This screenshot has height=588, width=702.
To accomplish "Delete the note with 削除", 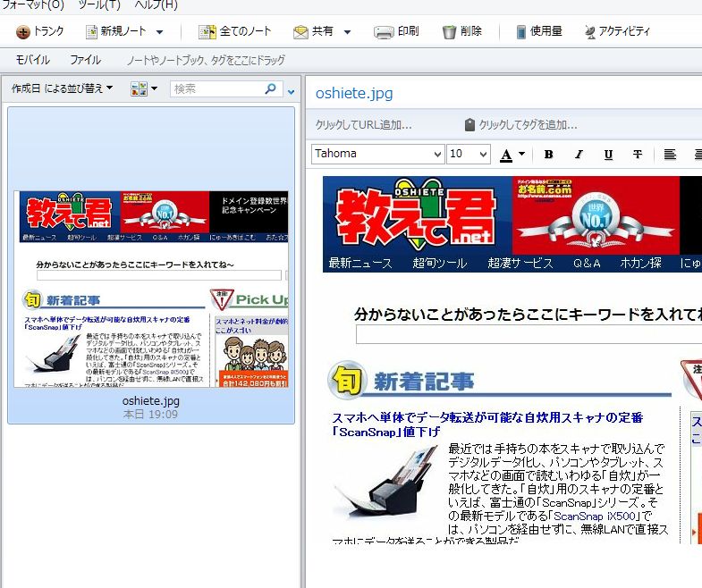I will pyautogui.click(x=461, y=31).
